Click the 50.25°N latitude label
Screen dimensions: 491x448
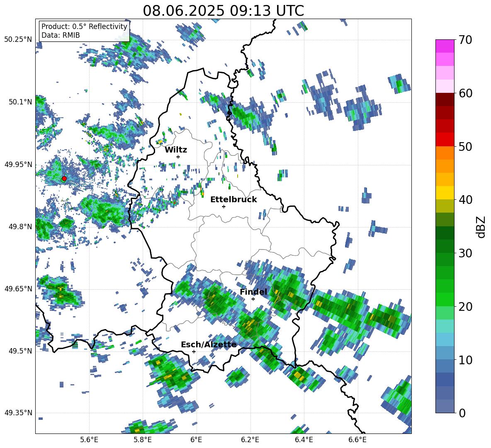pos(18,40)
